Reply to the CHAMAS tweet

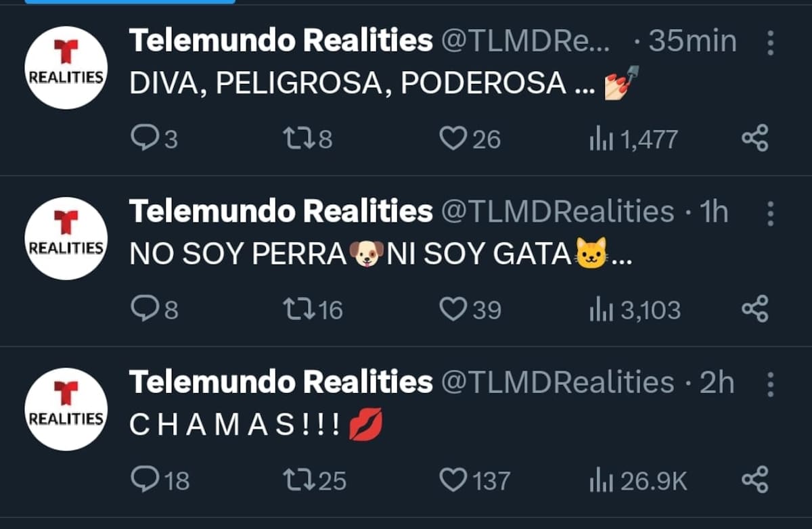point(143,480)
